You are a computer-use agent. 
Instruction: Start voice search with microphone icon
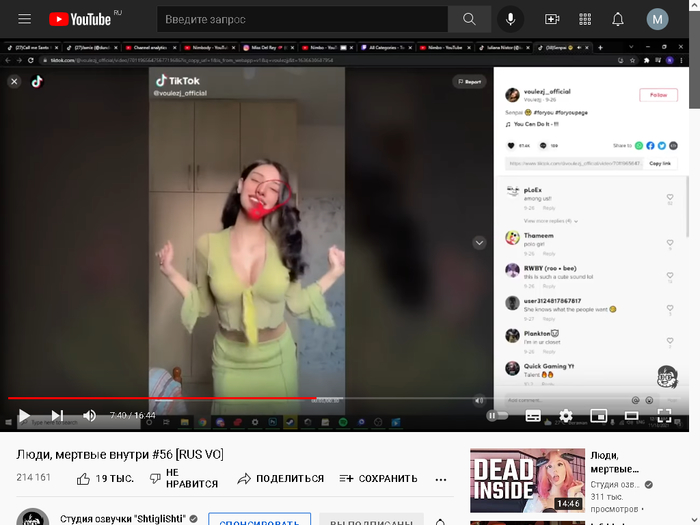tap(510, 19)
